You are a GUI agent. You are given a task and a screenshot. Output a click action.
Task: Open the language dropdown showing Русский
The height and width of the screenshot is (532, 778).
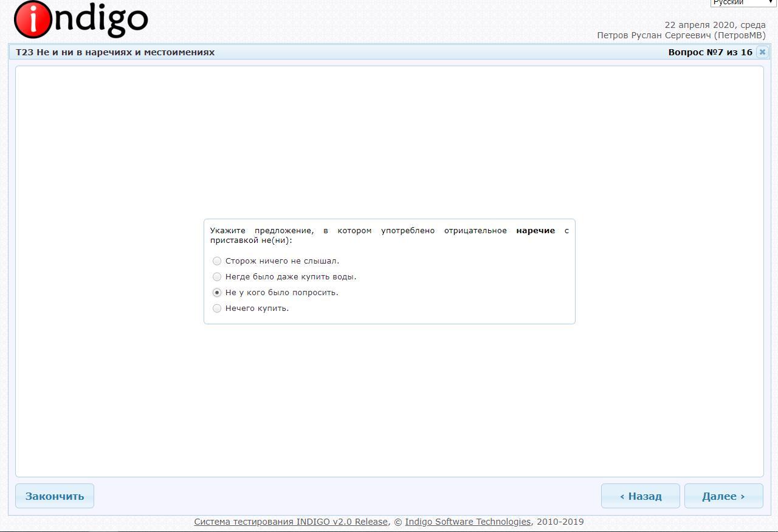pos(743,2)
